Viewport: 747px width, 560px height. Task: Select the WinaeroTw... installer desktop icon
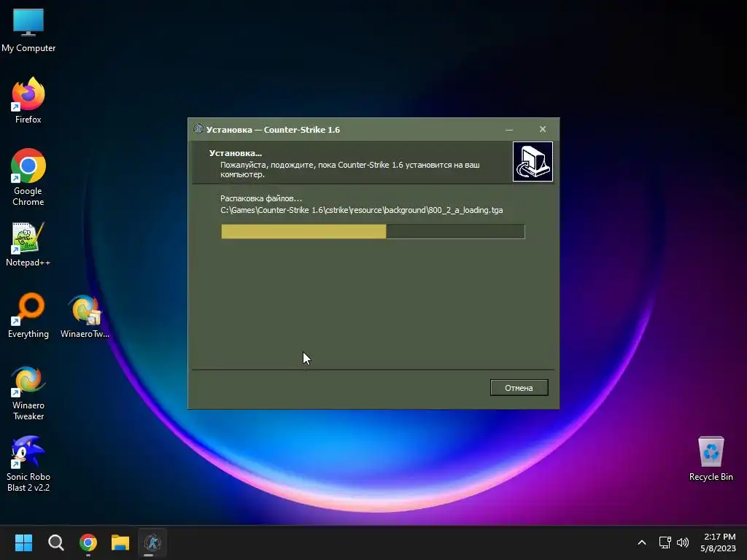coord(85,316)
